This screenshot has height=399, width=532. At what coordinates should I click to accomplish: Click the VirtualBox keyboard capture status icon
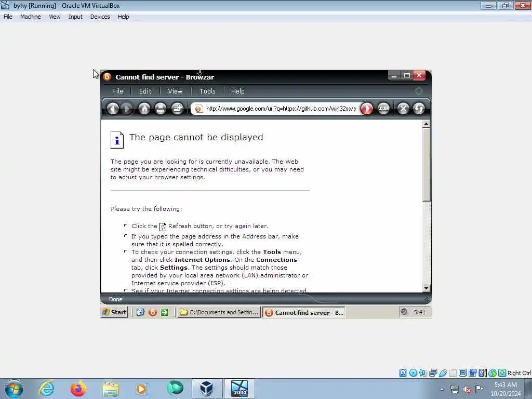pyautogui.click(x=502, y=373)
